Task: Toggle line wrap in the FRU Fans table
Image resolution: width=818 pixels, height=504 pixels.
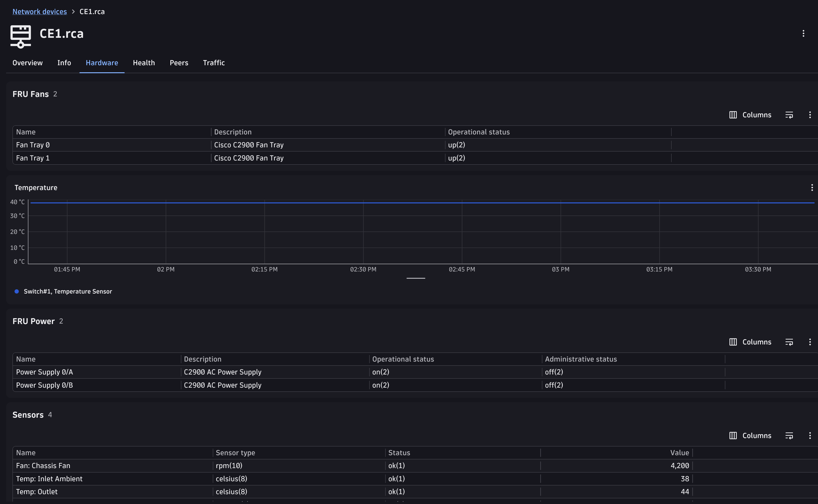Action: coord(789,115)
